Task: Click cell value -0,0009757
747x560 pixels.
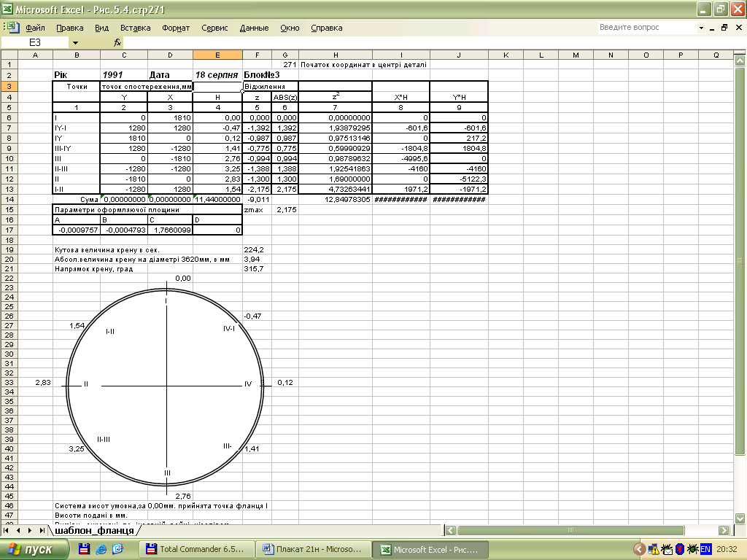Action: tap(76, 230)
